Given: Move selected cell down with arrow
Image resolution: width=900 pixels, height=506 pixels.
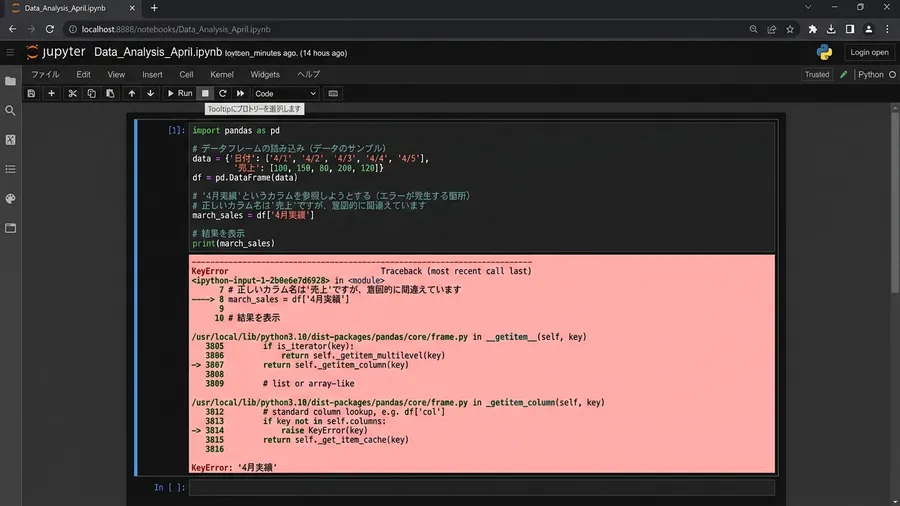Looking at the screenshot, I should [150, 94].
